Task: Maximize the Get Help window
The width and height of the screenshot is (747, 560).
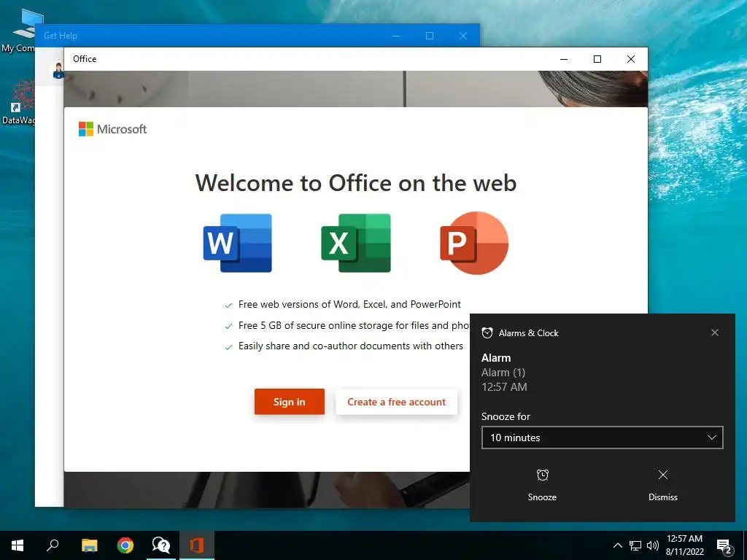Action: [430, 36]
